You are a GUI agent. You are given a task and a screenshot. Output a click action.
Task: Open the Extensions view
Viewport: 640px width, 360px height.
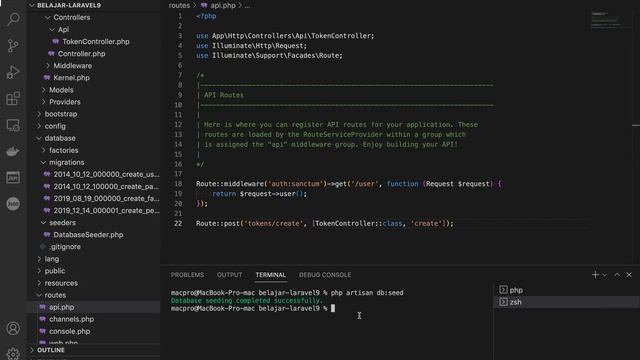coord(13,98)
